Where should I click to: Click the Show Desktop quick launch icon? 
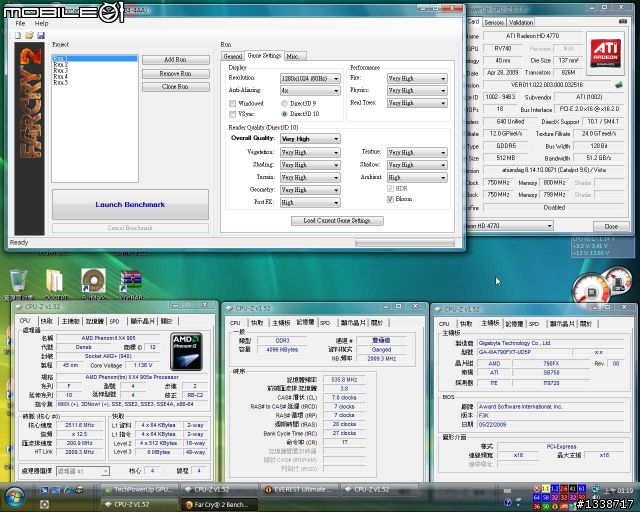44,490
